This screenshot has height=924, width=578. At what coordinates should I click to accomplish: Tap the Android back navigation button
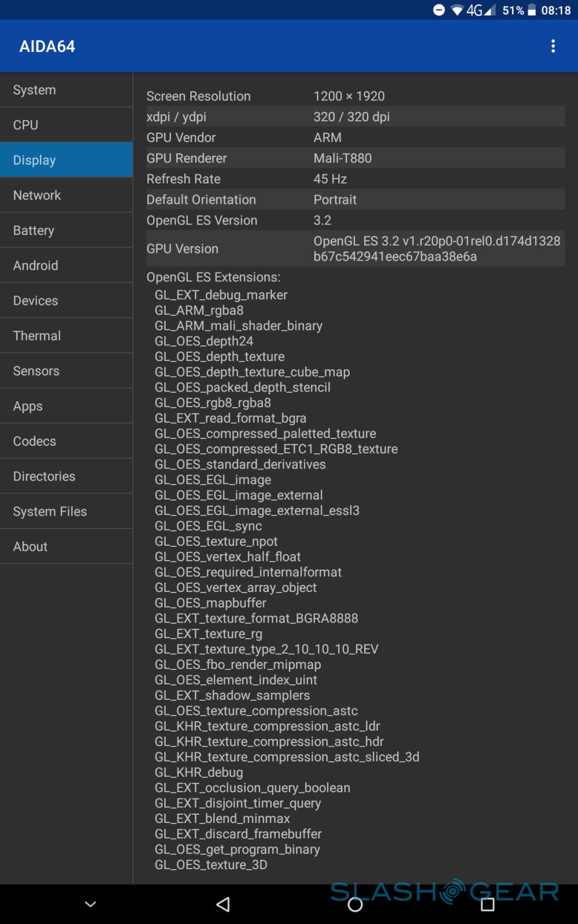(223, 904)
